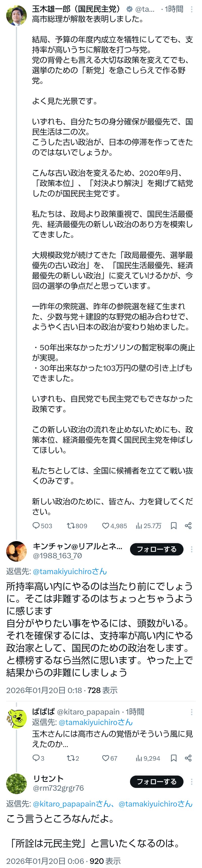Open @tamakiyuichiro link in キンチャン's reply

point(69,571)
